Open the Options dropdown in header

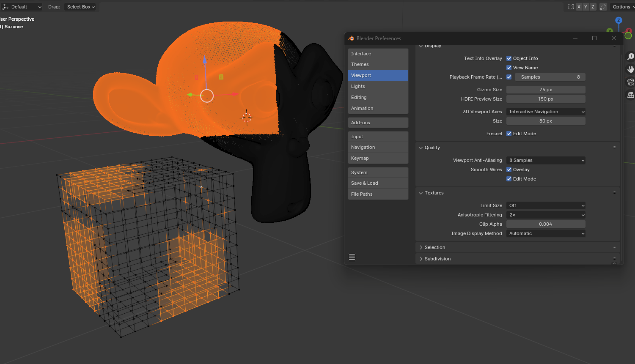click(622, 7)
